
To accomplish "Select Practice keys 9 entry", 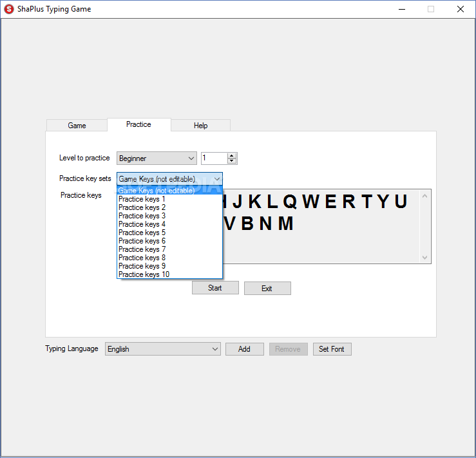I will coord(169,266).
